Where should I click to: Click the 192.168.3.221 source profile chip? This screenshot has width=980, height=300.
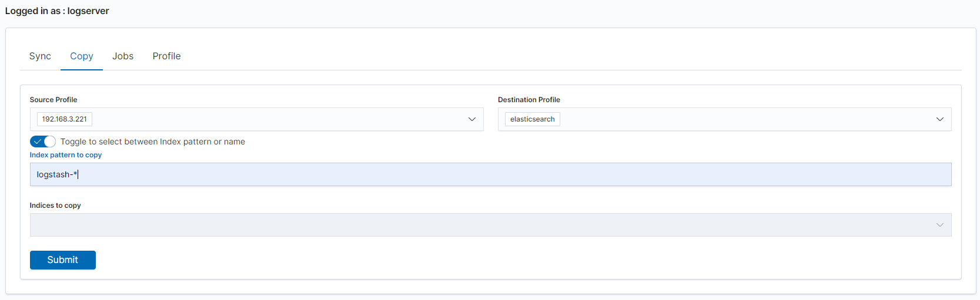(x=65, y=119)
